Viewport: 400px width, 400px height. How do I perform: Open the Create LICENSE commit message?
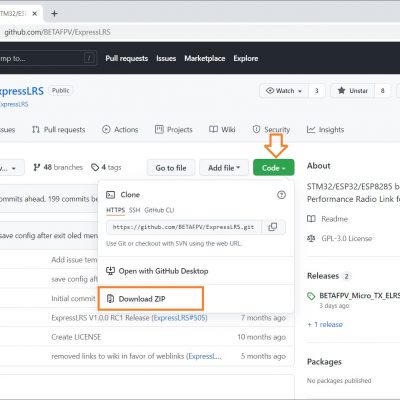[x=76, y=337]
